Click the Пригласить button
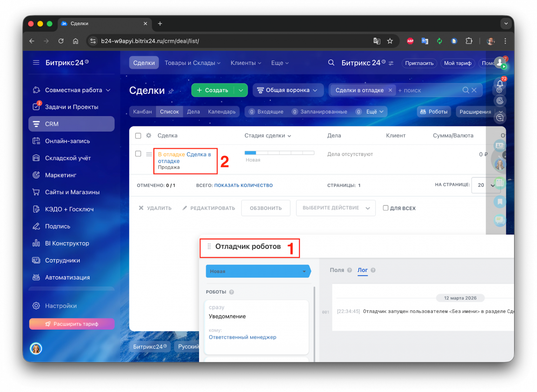This screenshot has width=537, height=392. 419,63
